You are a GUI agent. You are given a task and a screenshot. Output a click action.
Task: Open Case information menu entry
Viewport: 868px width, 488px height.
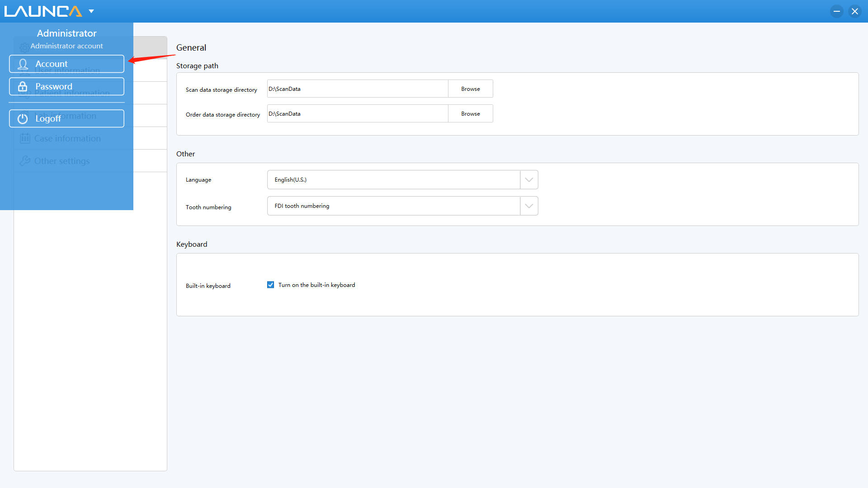pyautogui.click(x=68, y=138)
